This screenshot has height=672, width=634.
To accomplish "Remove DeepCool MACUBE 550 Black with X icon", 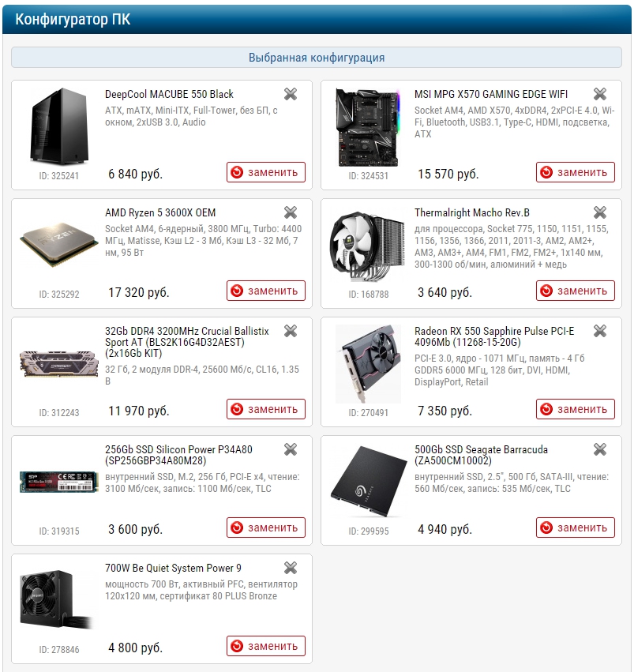I will pos(291,94).
